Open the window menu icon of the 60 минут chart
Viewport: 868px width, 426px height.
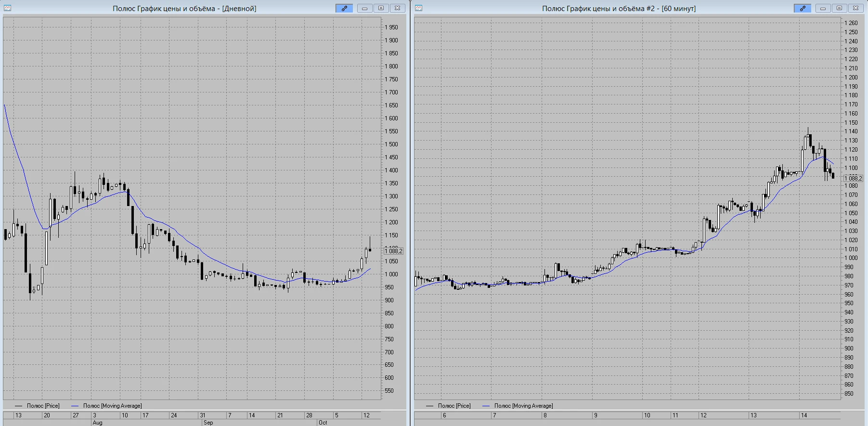point(419,8)
